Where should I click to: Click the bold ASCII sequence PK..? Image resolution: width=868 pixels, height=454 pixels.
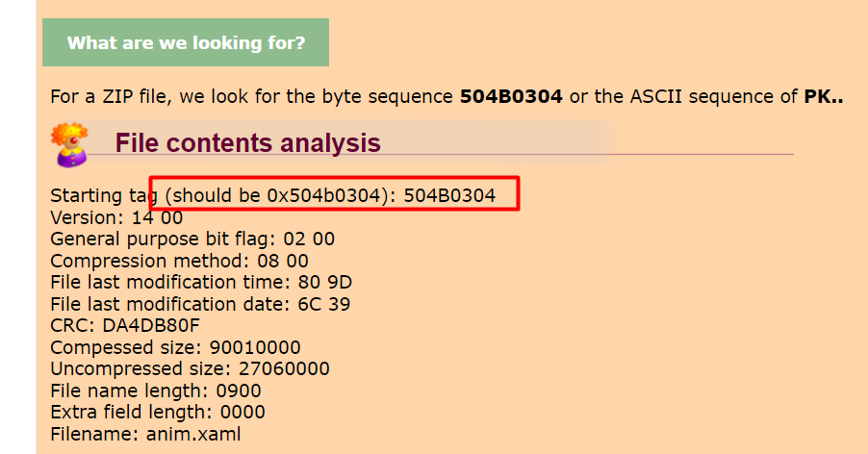[x=823, y=97]
